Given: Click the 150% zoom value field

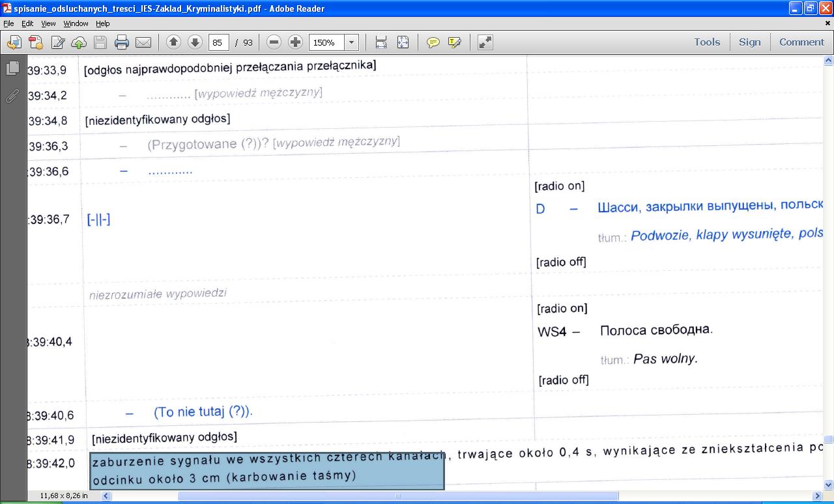Looking at the screenshot, I should pos(326,42).
